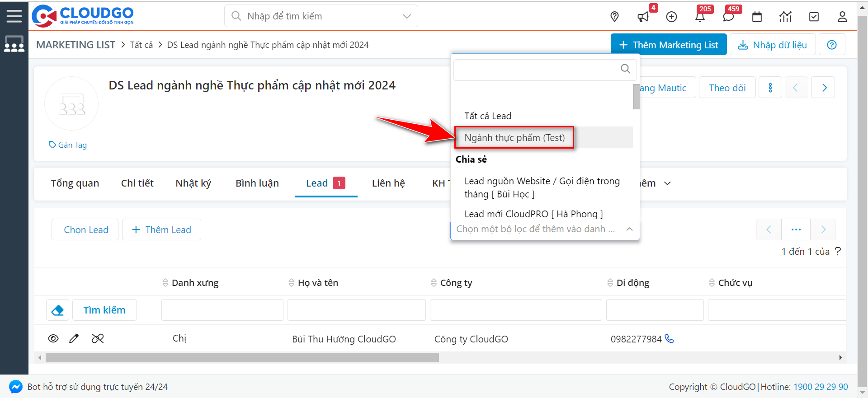
Task: Click the Công ty filter input field
Action: (x=515, y=310)
